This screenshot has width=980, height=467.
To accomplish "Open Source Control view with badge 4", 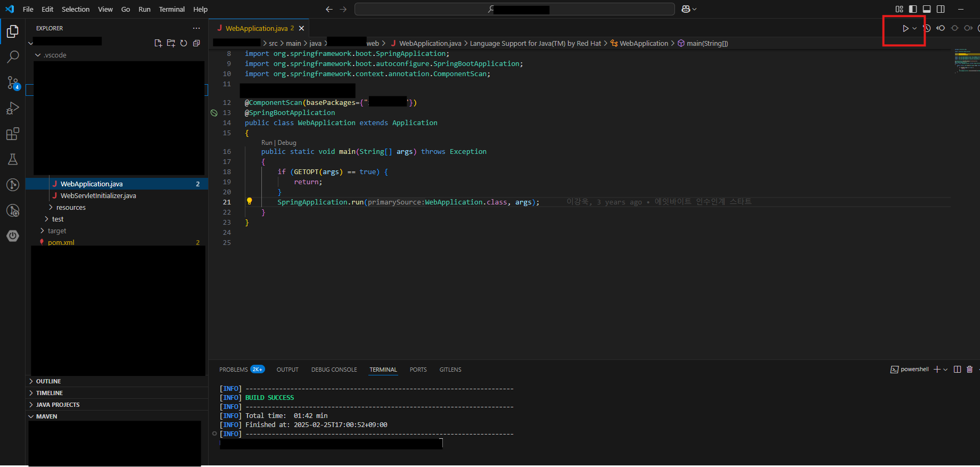I will (x=13, y=83).
